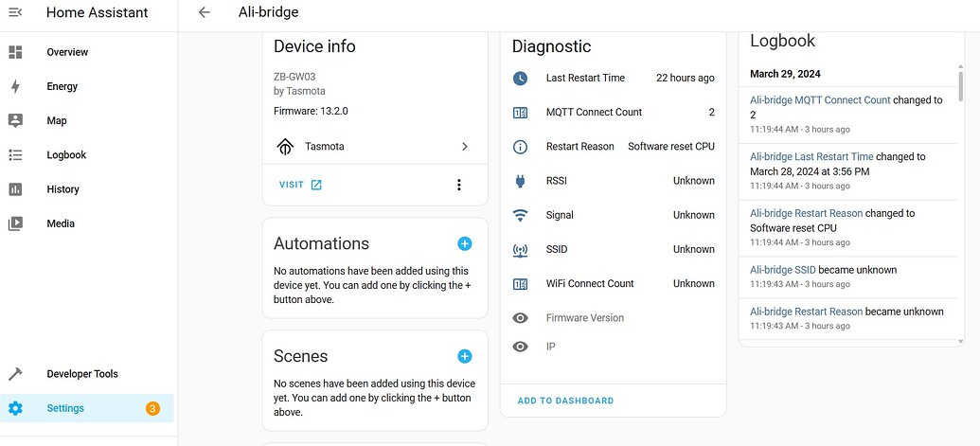980x446 pixels.
Task: Click the March 29, 2024 logbook date header
Action: 785,74
